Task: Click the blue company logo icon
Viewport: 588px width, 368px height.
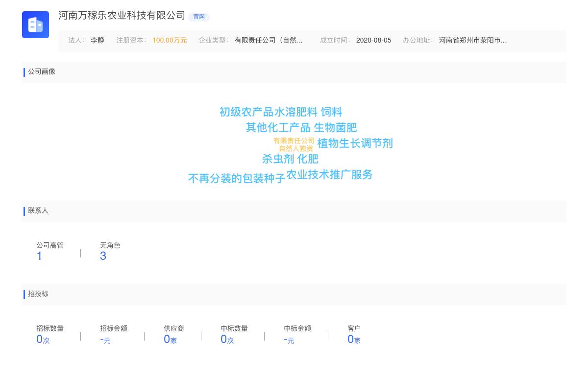Action: (x=35, y=24)
